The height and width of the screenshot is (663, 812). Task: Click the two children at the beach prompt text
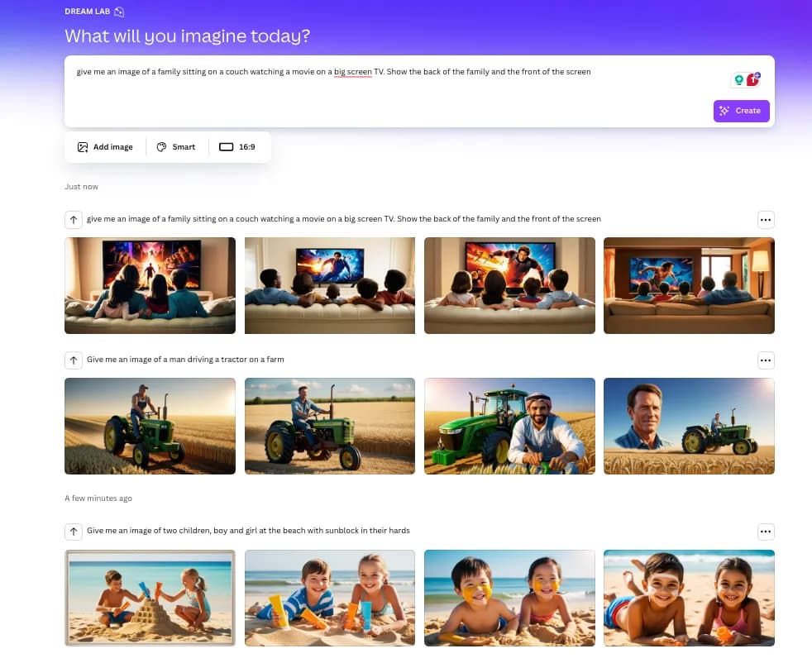[x=248, y=531]
